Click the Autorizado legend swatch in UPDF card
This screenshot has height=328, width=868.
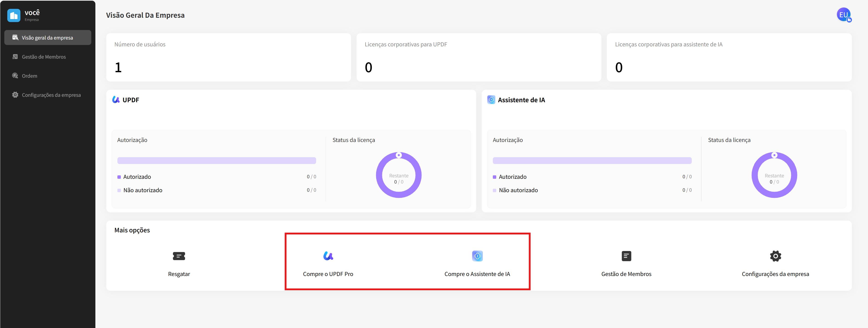(x=119, y=177)
